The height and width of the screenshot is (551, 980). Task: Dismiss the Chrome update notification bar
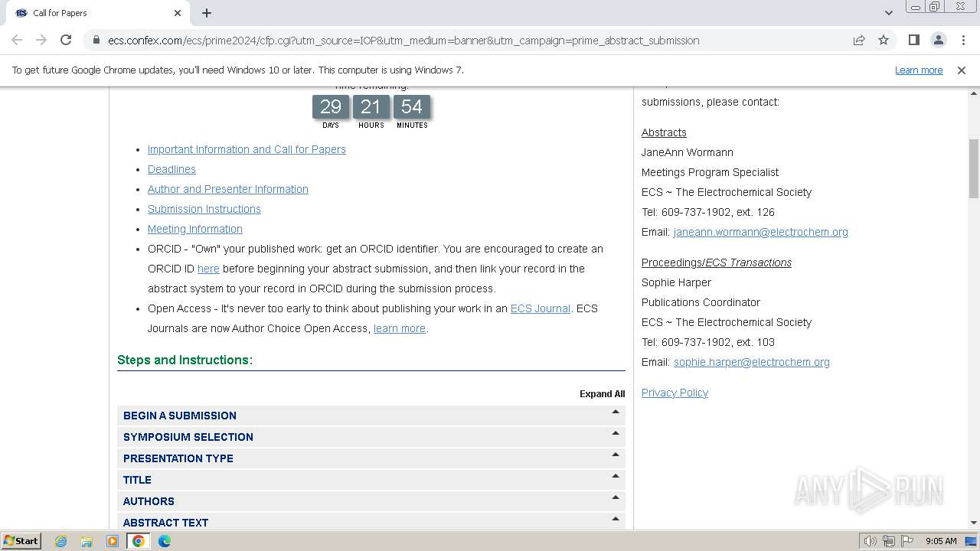tap(962, 70)
